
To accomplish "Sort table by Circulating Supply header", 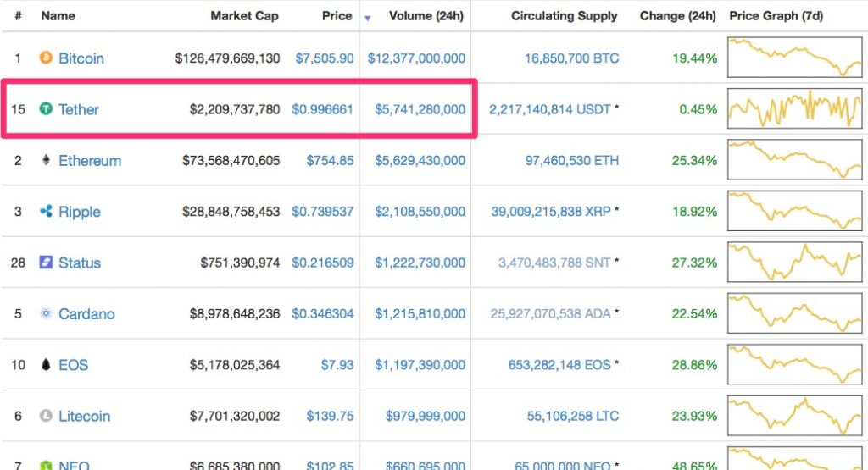I will click(x=564, y=16).
